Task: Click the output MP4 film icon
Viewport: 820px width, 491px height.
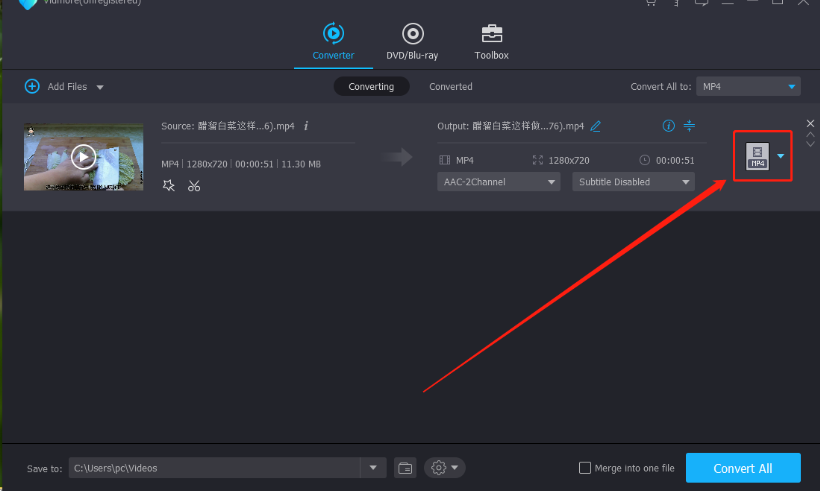Action: (x=445, y=160)
